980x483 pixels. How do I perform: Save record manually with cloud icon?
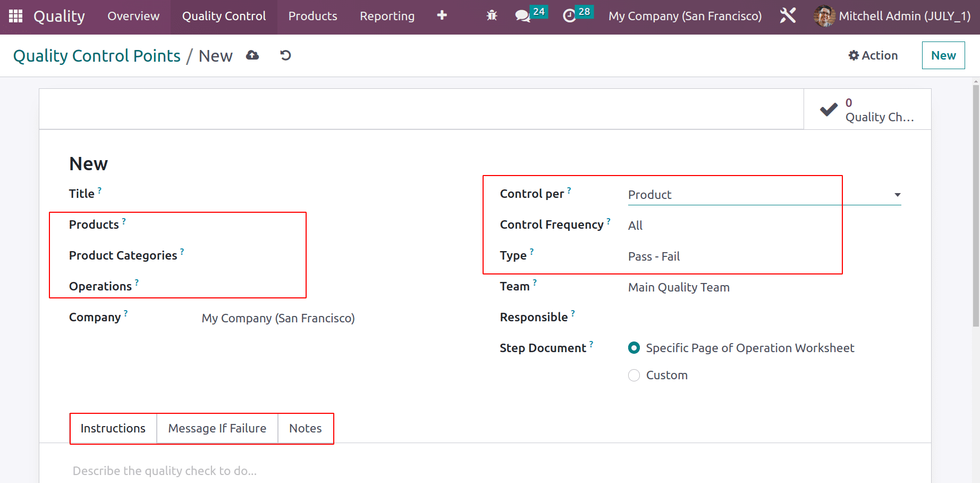pos(252,56)
